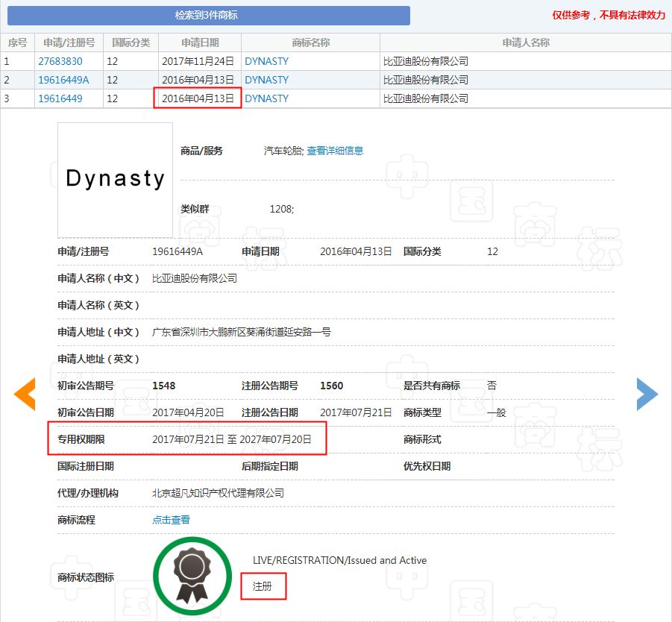Click the 检索到3件商标 blue banner
672x622 pixels.
point(209,16)
